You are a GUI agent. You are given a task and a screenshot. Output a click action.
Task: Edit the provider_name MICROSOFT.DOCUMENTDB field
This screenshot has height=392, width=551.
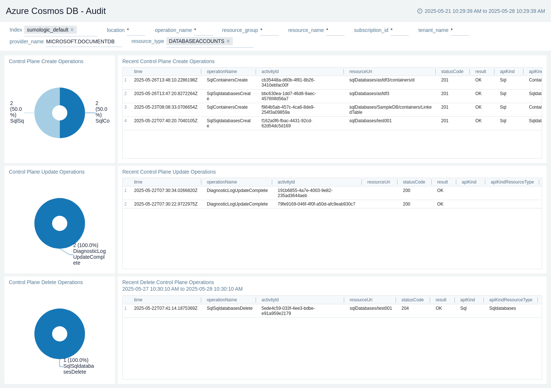(x=84, y=42)
